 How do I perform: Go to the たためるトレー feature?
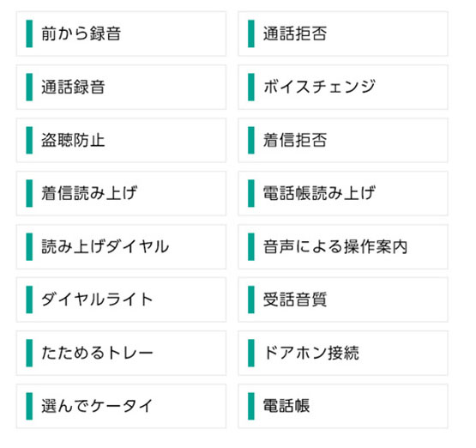point(121,354)
